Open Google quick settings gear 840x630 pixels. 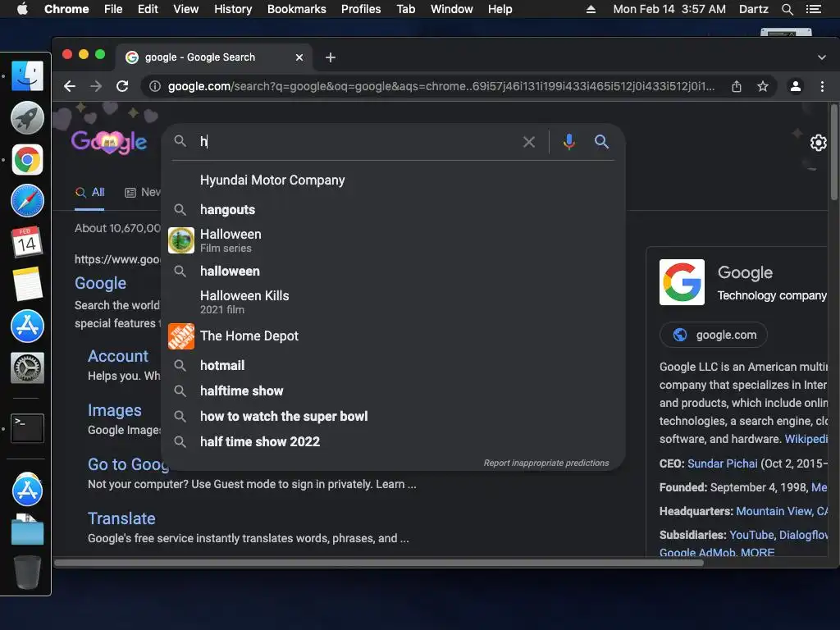pyautogui.click(x=818, y=143)
